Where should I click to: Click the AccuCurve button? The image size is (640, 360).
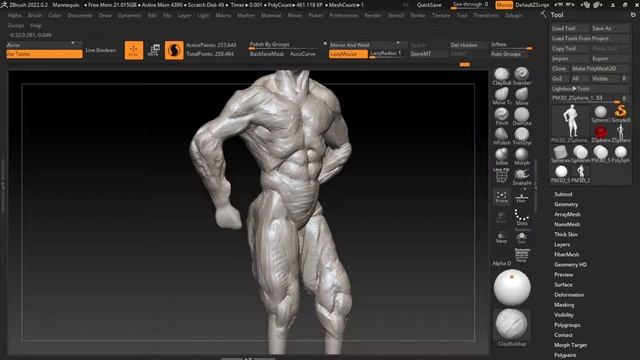coord(302,54)
